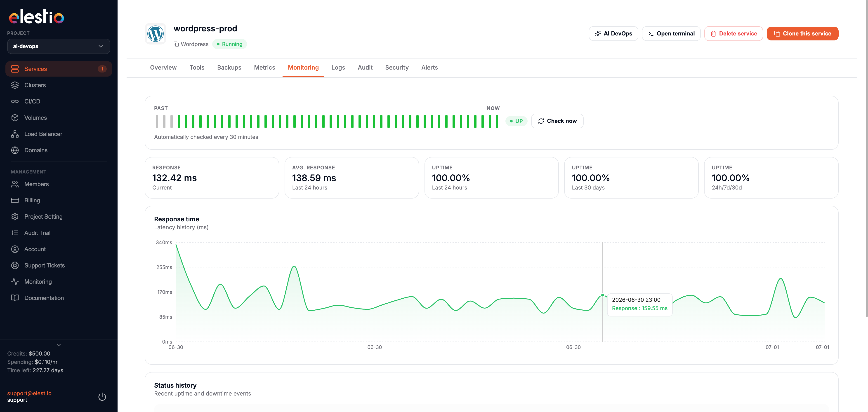Click the UP status badge
This screenshot has width=868, height=412.
pyautogui.click(x=516, y=121)
